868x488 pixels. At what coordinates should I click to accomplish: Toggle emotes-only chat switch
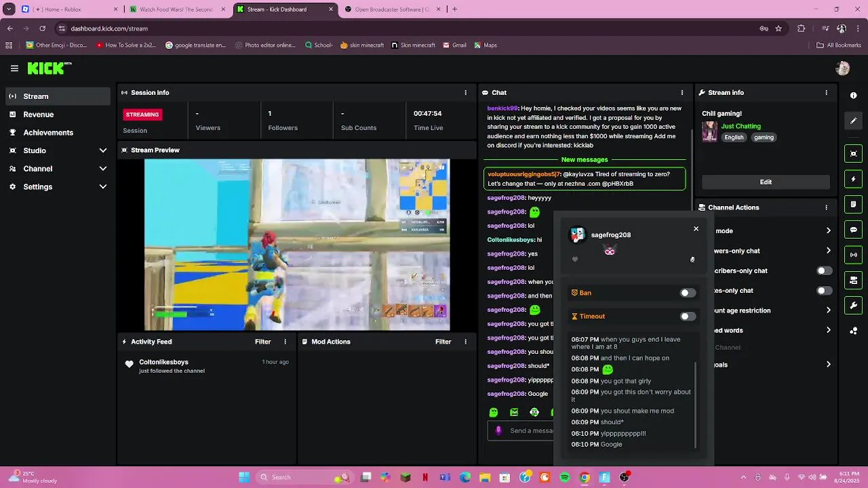824,291
